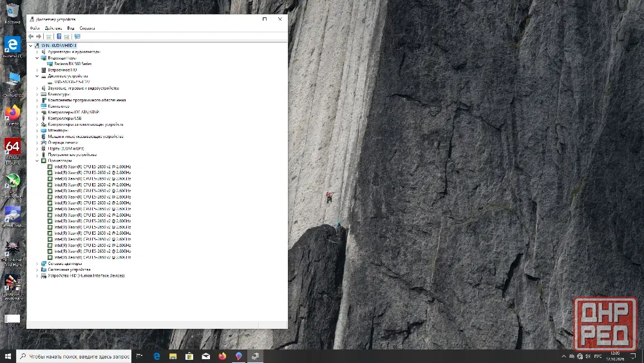Open the Справка menu
644x363 pixels.
[87, 28]
